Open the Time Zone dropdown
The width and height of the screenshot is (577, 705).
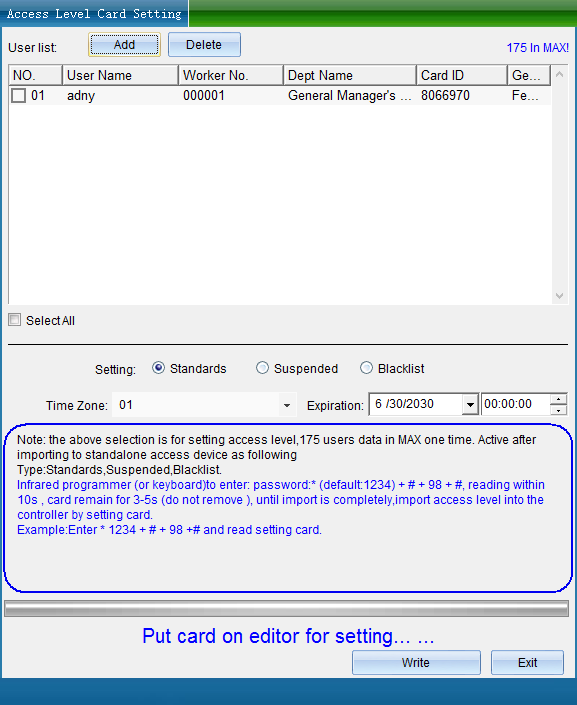coord(286,405)
